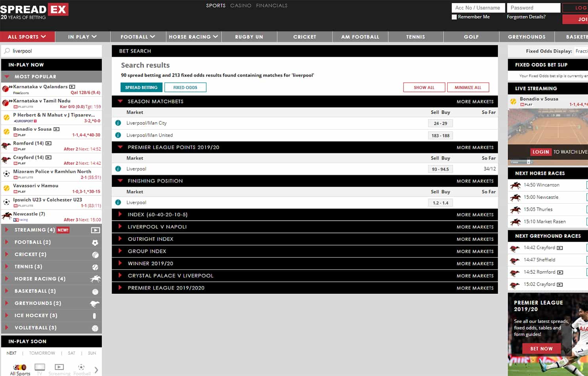Collapse the Season Matchbets section
Viewport: 588px width, 376px height.
120,101
